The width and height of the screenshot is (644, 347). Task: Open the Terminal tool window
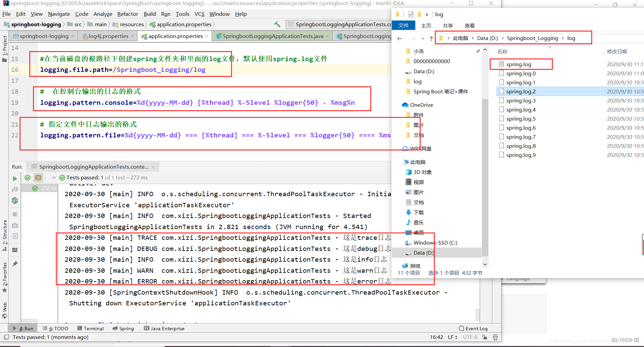click(x=90, y=329)
